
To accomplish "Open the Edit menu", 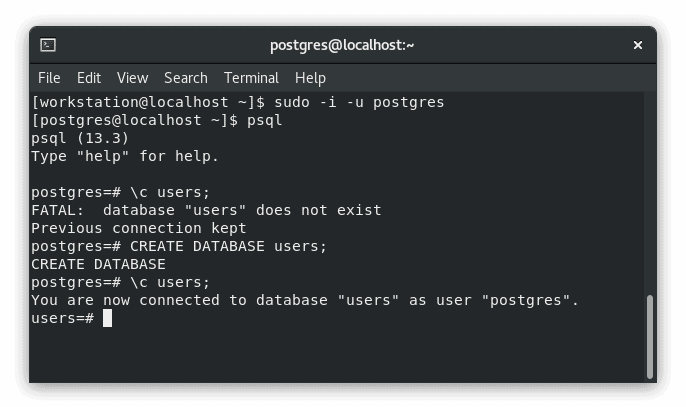I will 89,78.
